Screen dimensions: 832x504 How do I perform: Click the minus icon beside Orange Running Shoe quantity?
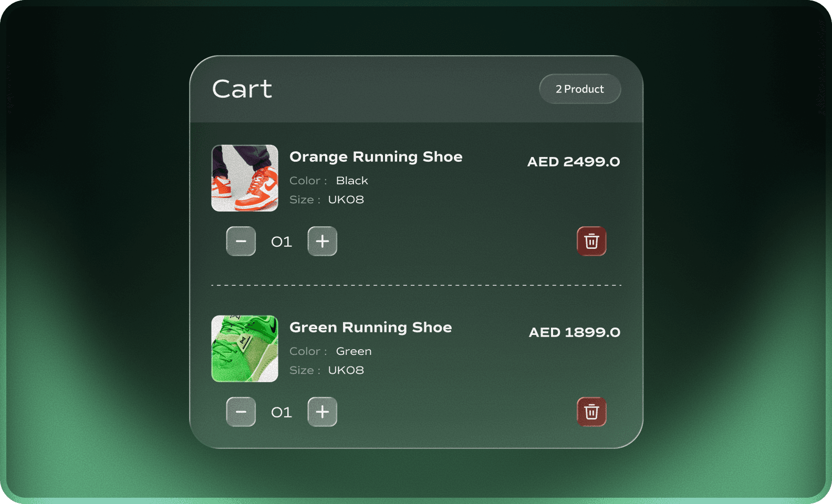point(241,241)
